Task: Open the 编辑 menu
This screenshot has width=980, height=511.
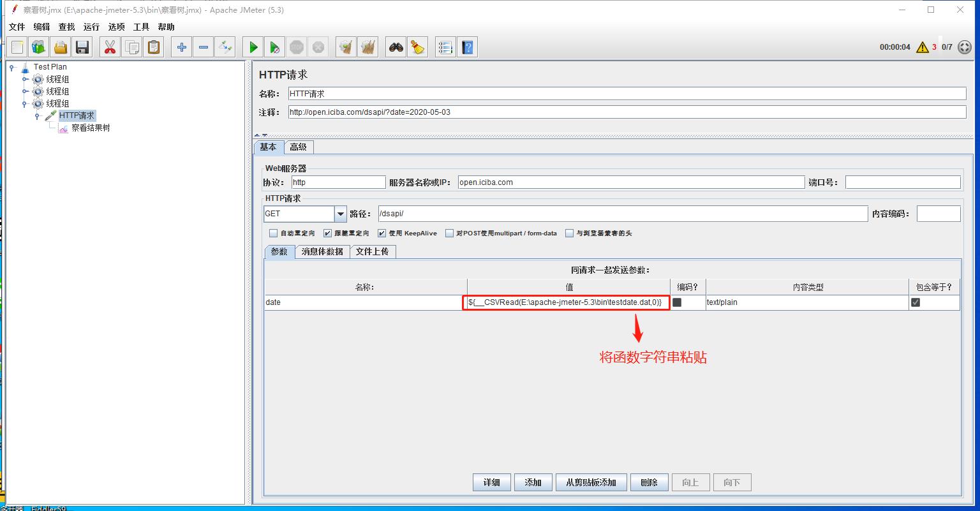Action: tap(41, 27)
